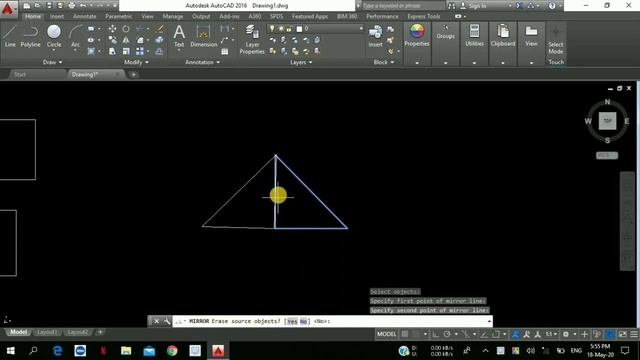Choose Yes in the MIRROR prompt
The height and width of the screenshot is (360, 640).
point(292,321)
